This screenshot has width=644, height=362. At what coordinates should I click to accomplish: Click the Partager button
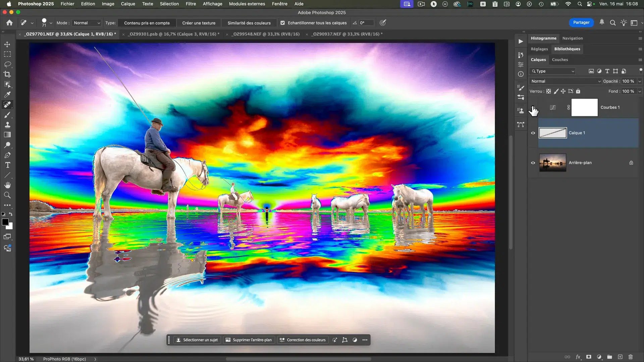point(581,22)
